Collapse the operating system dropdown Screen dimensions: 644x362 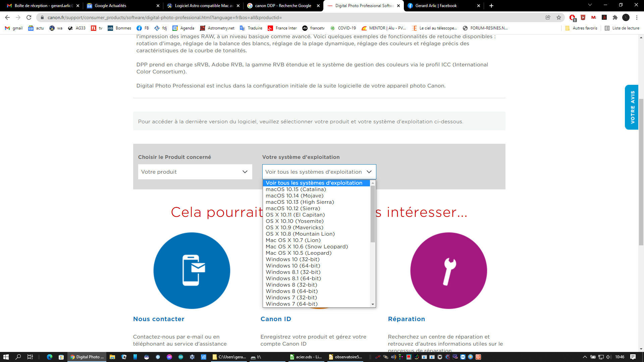[x=319, y=172]
